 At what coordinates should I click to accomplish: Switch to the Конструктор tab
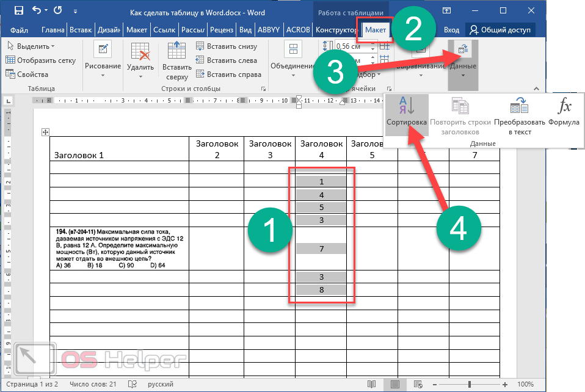[336, 30]
